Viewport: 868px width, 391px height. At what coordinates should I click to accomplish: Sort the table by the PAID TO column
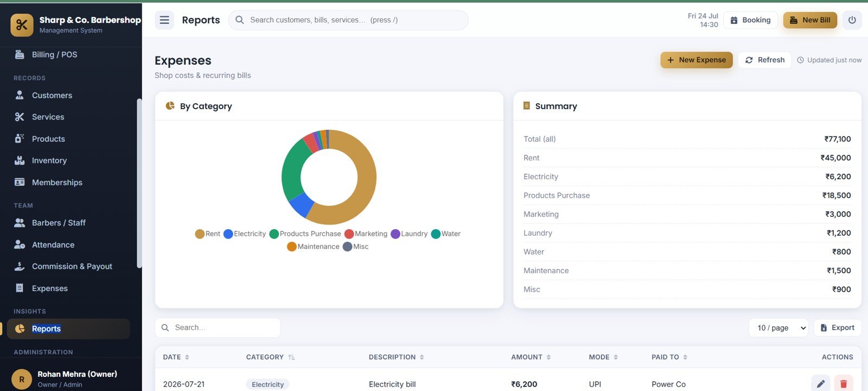[669, 357]
